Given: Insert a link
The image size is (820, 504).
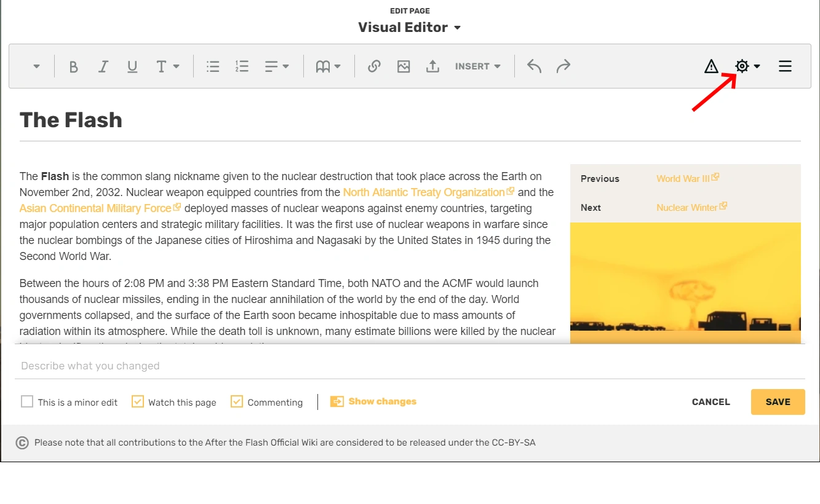Looking at the screenshot, I should (374, 66).
